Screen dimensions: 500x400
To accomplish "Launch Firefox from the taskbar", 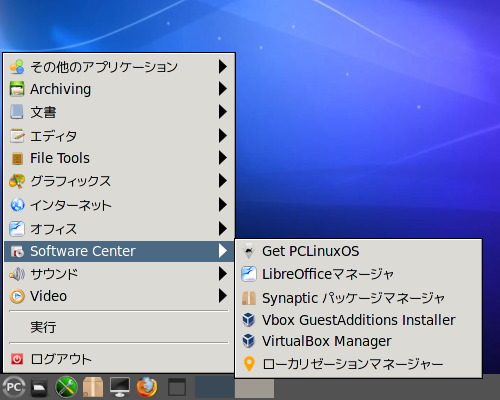I will (x=147, y=387).
